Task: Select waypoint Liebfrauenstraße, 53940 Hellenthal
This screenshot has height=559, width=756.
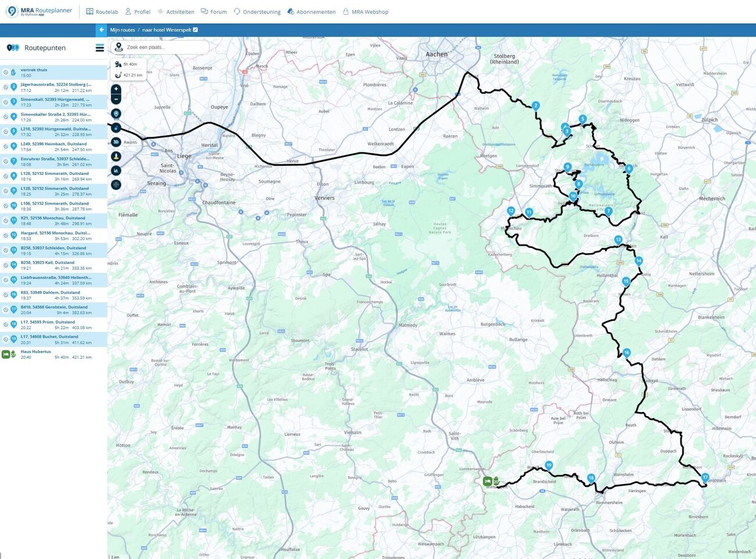Action: pos(54,280)
